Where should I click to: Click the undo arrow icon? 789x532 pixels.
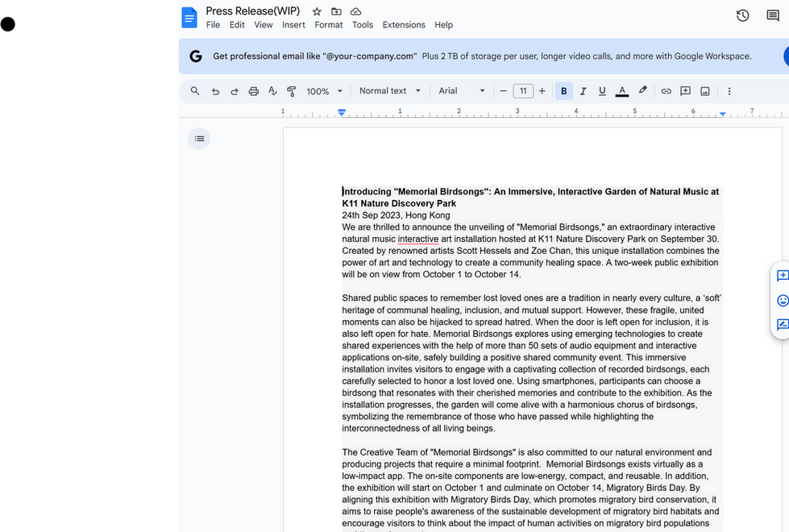coord(215,91)
